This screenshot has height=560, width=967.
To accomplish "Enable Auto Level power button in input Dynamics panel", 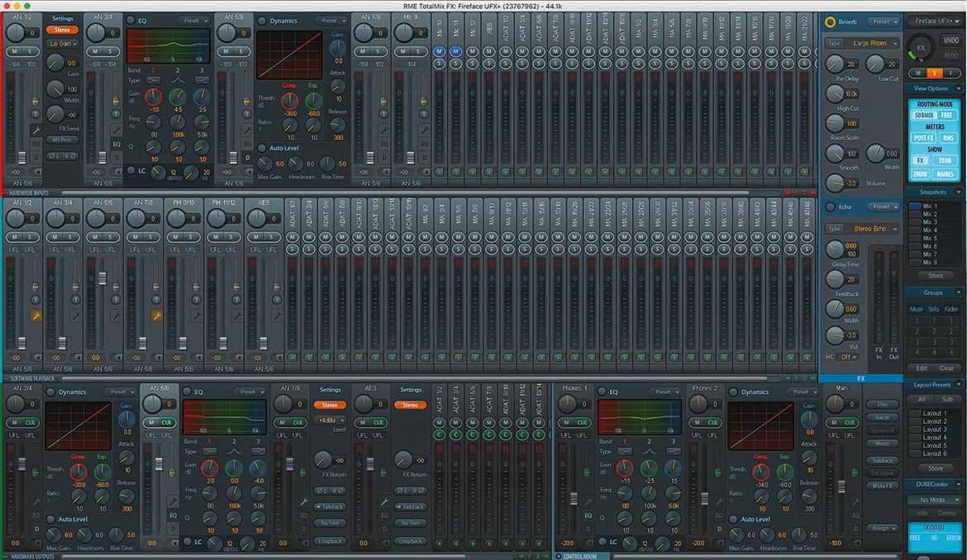I will pos(261,148).
